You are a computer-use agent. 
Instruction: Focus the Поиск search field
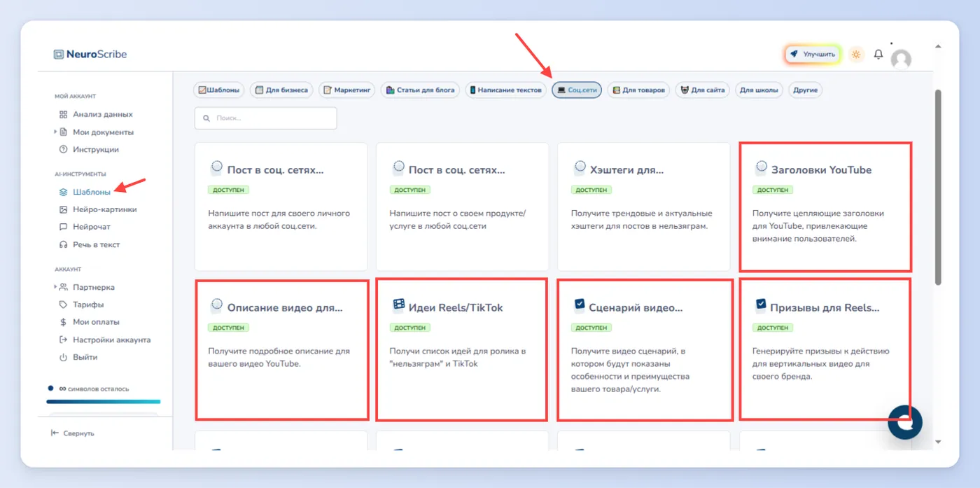pos(266,118)
